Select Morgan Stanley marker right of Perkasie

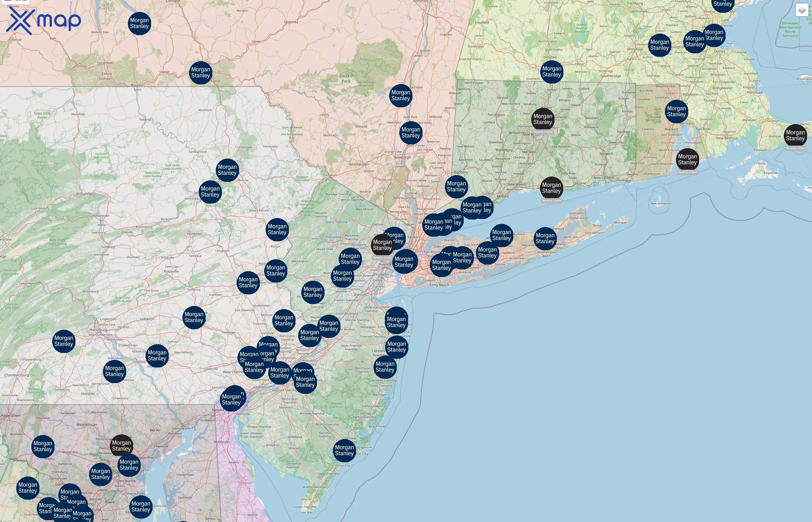coord(284,321)
